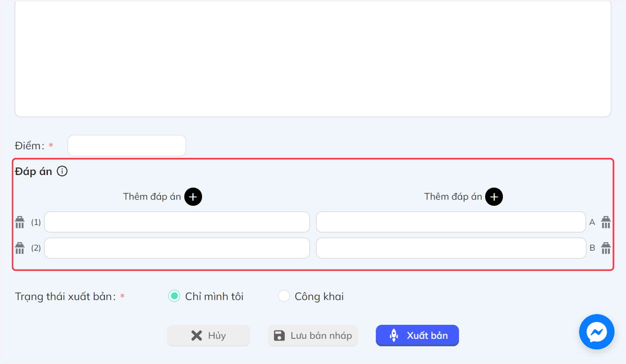Add an answer with right Thêm đáp án plus
This screenshot has width=626, height=364.
pos(494,197)
